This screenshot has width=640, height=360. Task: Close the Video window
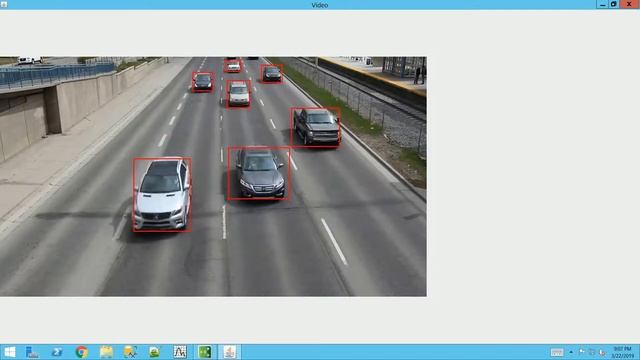629,4
